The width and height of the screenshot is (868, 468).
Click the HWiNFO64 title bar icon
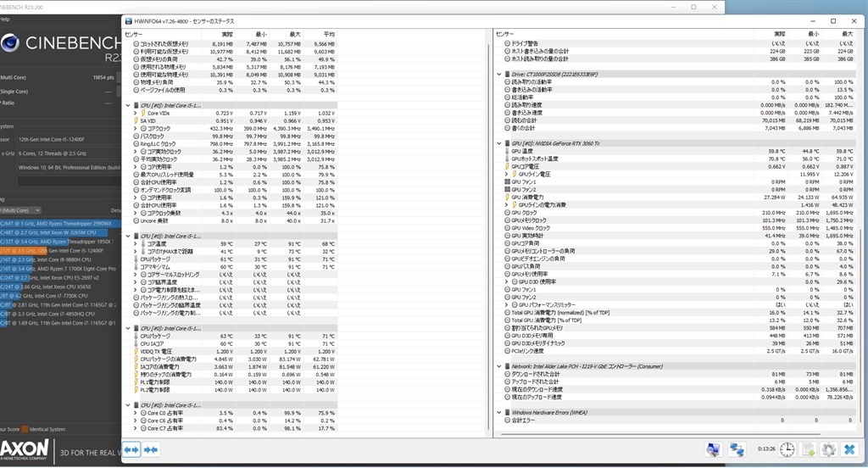[129, 21]
